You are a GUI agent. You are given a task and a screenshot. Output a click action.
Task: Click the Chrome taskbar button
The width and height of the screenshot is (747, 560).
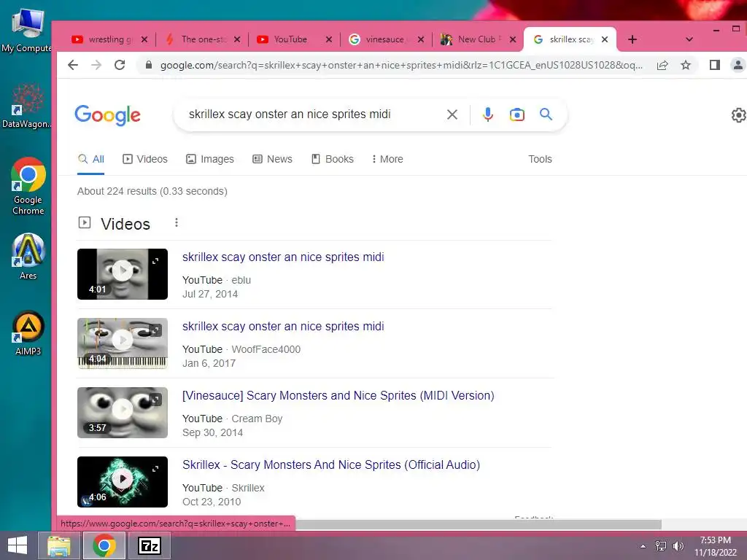click(104, 545)
